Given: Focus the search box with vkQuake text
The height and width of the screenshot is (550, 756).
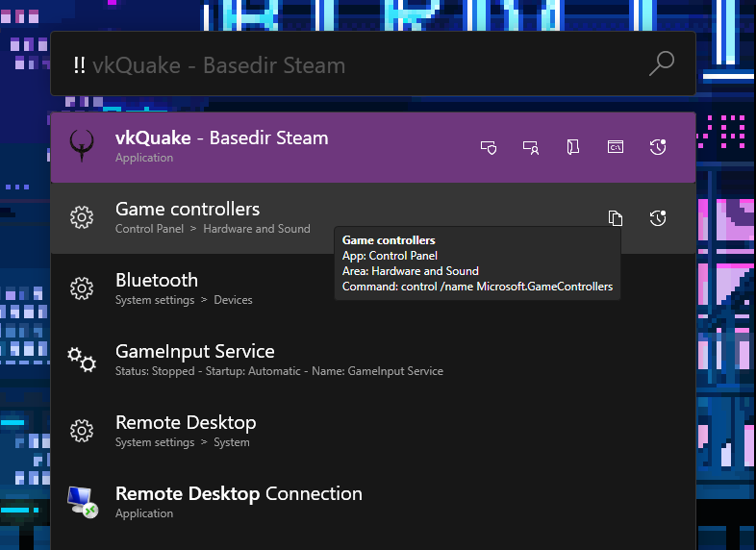Looking at the screenshot, I should tap(373, 64).
